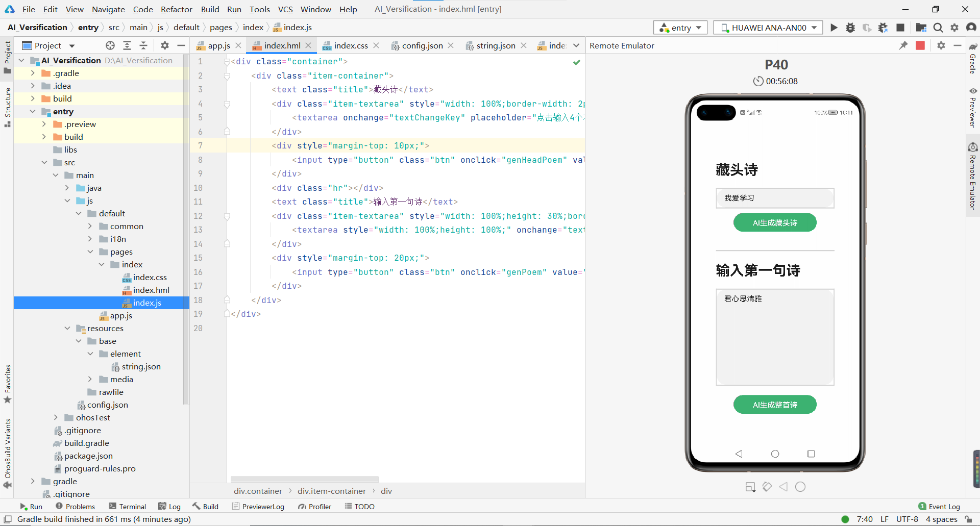Toggle the Remote Emulator side tab
This screenshot has width=980, height=526.
click(x=973, y=176)
